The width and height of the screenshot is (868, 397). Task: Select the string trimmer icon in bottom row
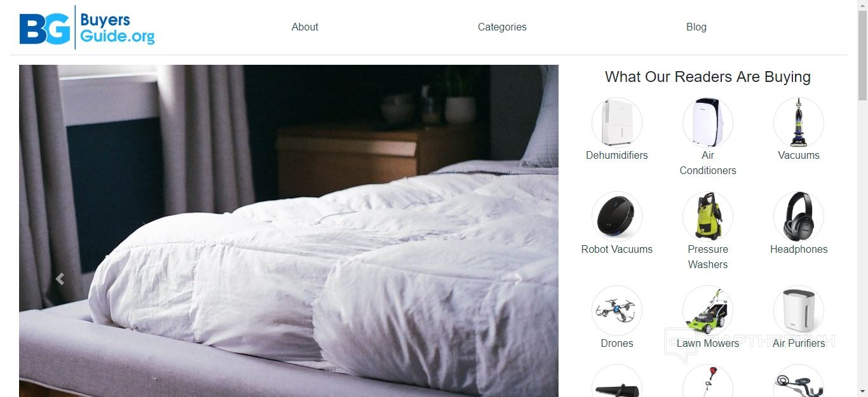[x=707, y=381]
